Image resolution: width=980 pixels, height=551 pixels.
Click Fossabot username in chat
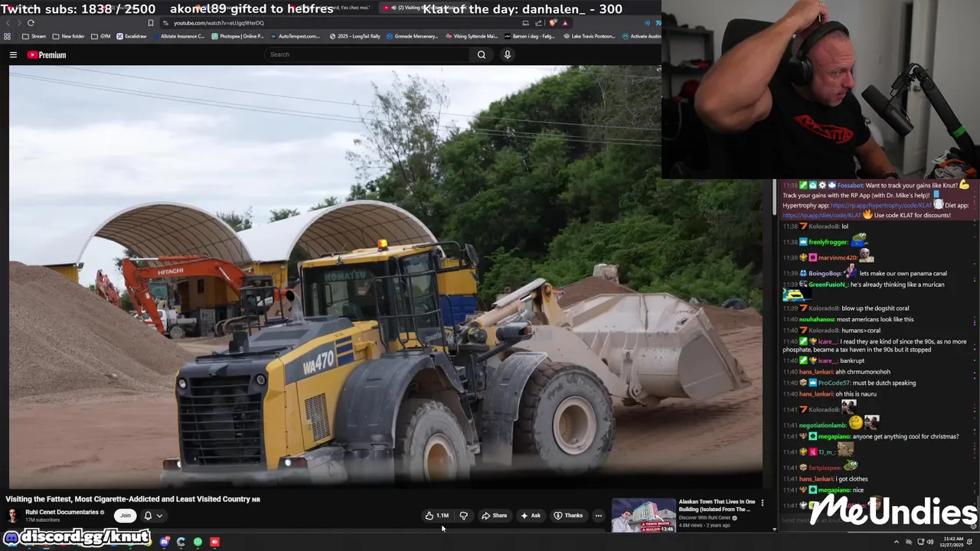pos(850,185)
